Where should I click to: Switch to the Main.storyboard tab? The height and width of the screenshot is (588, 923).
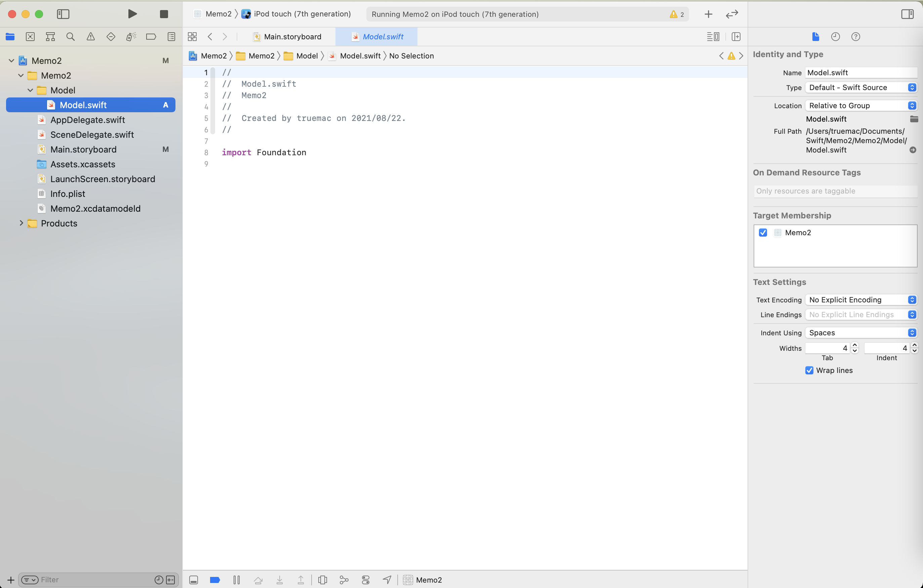pos(287,37)
